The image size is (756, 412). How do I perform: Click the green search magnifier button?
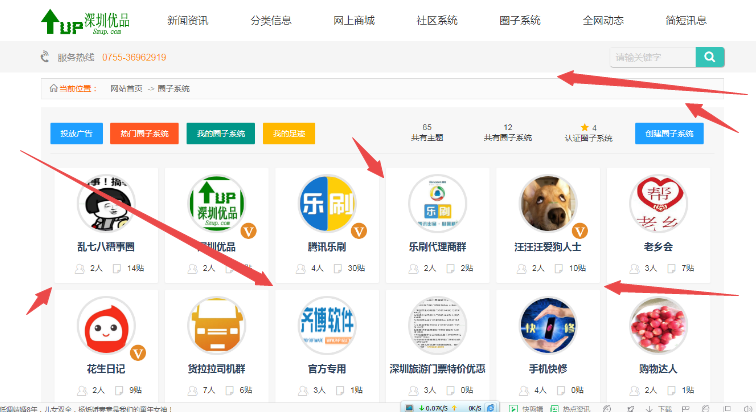click(x=710, y=58)
